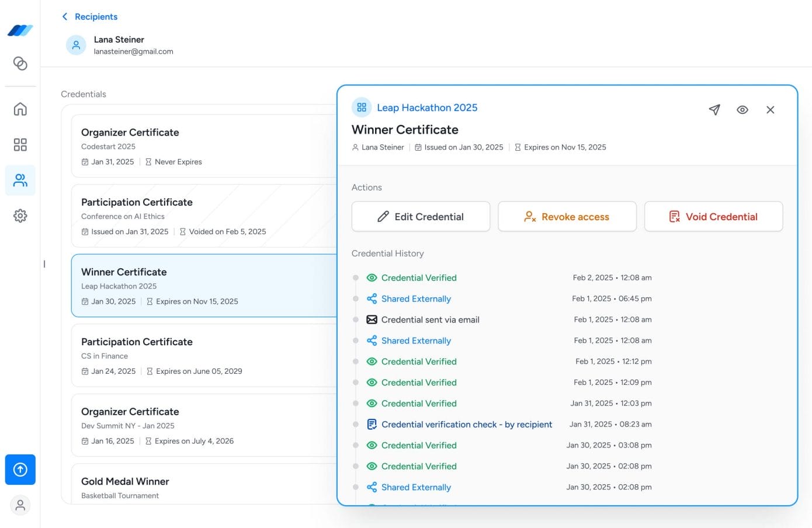Go back to Recipients list
The width and height of the screenshot is (812, 528).
click(90, 17)
